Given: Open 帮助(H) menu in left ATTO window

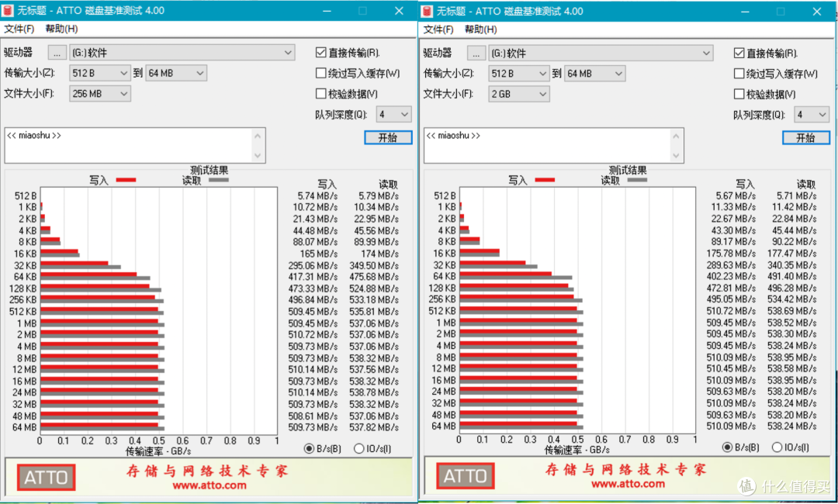Looking at the screenshot, I should [x=61, y=29].
